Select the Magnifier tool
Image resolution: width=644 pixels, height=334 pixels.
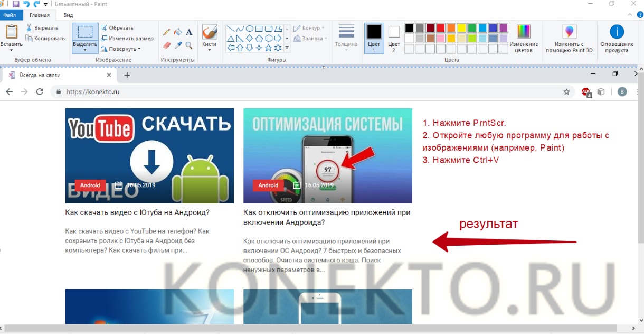pyautogui.click(x=189, y=45)
